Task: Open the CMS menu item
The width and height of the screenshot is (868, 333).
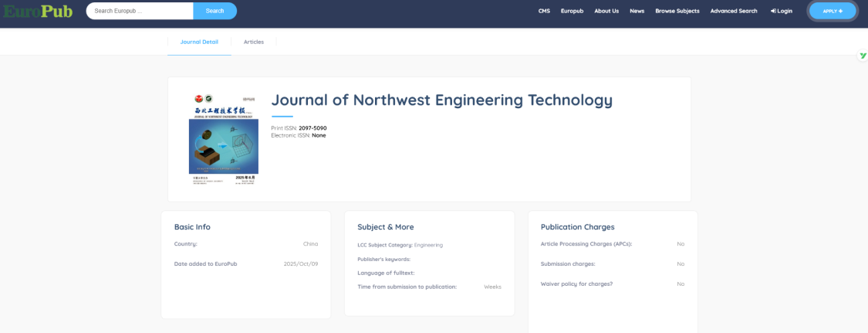Action: coord(544,11)
